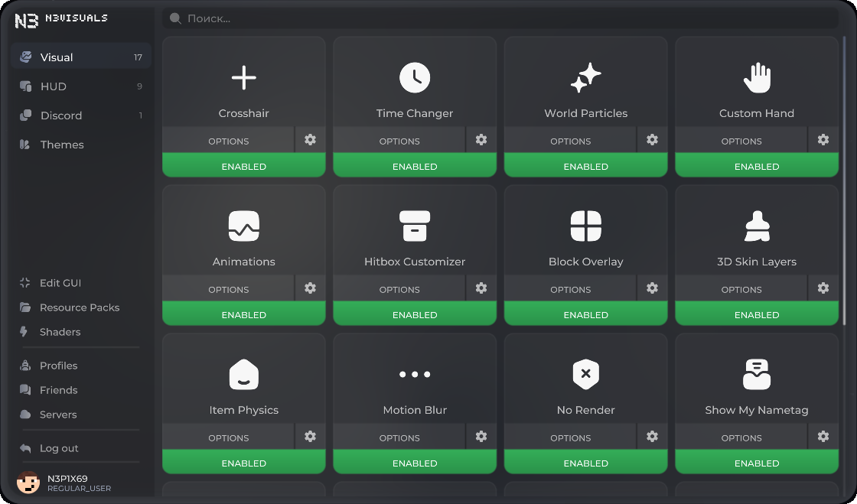857x504 pixels.
Task: Click the Animations waveform icon
Action: point(244,226)
